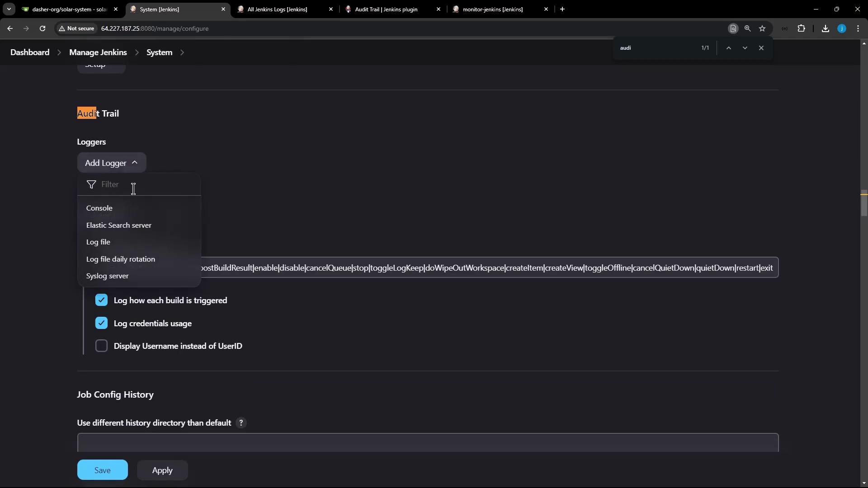Image resolution: width=868 pixels, height=488 pixels.
Task: Enable Display Username instead of UserID
Action: (101, 346)
